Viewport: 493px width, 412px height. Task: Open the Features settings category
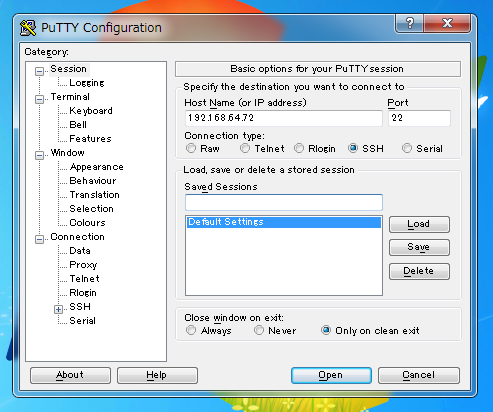coord(90,139)
